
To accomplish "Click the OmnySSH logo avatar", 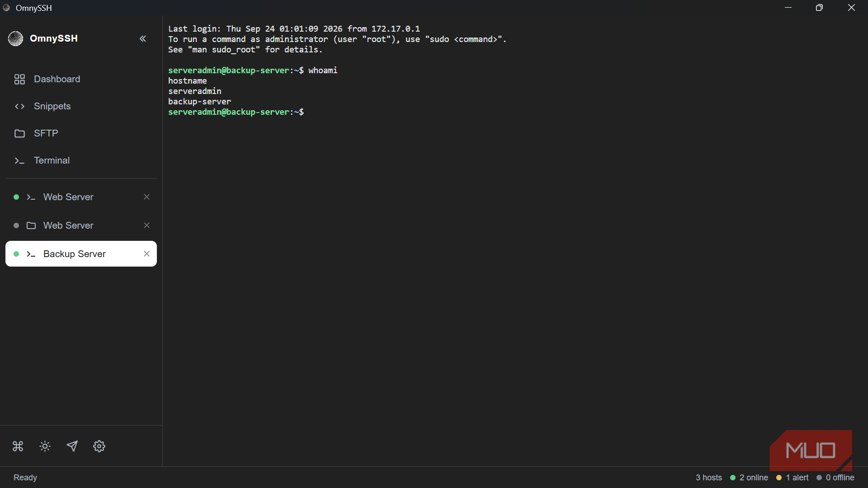I will coord(15,39).
